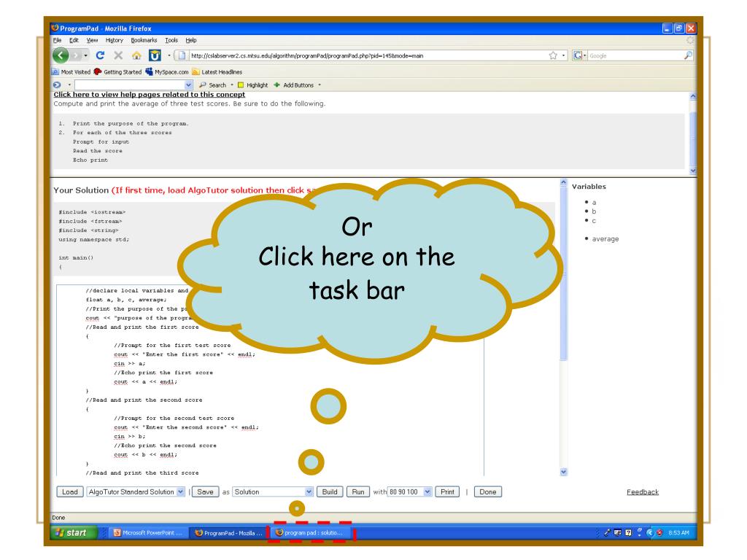Open the File menu

[57, 41]
